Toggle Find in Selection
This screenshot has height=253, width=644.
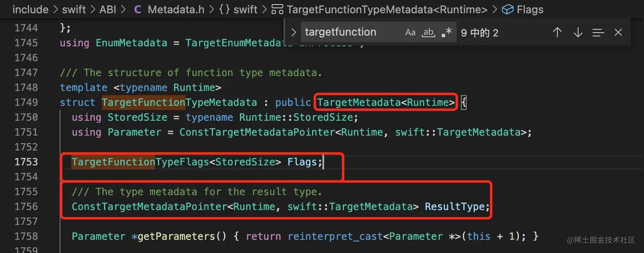tap(598, 32)
